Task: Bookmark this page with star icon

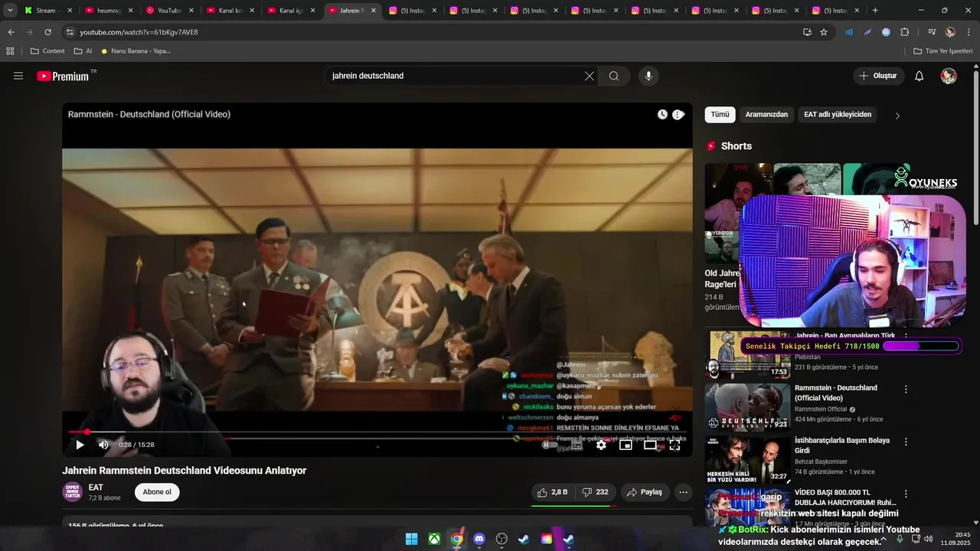Action: (824, 32)
